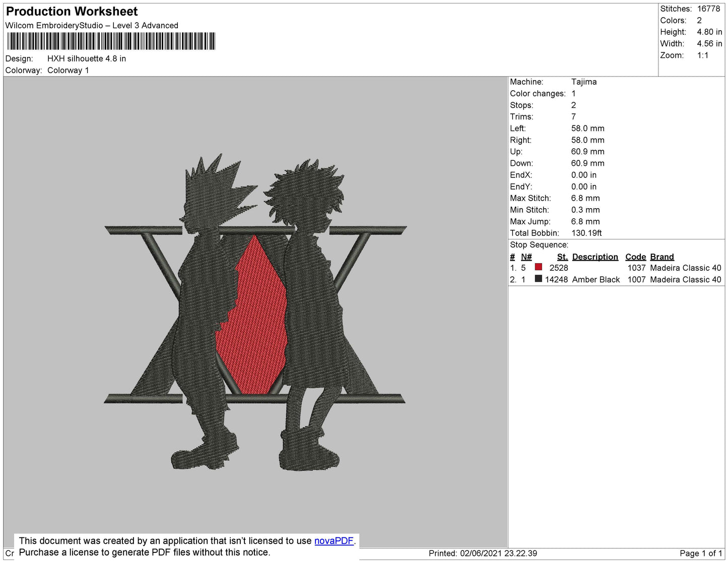Click the Machine value Tajima

click(x=584, y=82)
